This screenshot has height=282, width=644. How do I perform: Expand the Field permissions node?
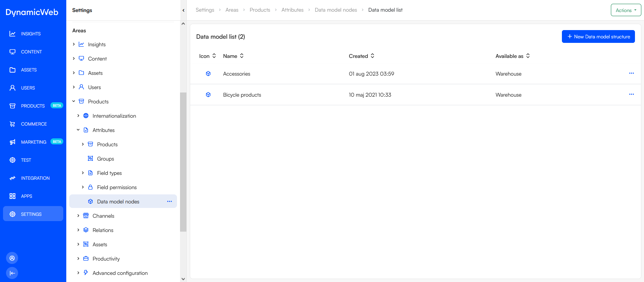point(83,187)
